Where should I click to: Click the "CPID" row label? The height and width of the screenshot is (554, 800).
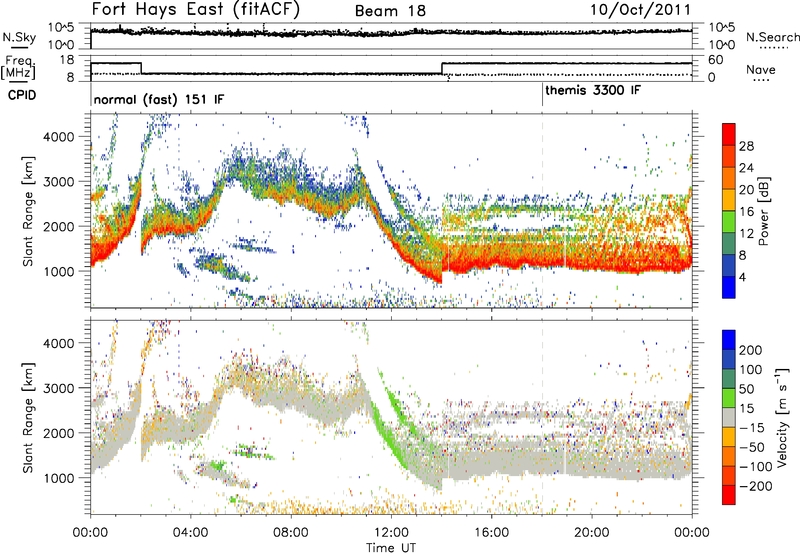pos(22,95)
